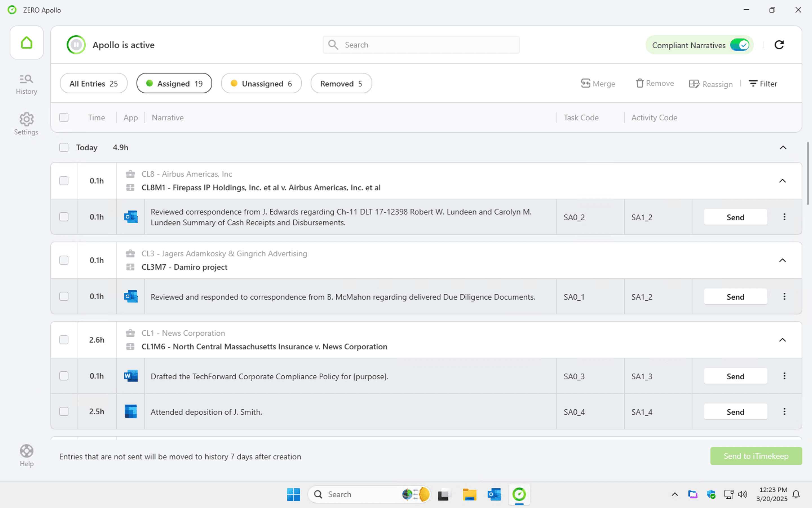The height and width of the screenshot is (508, 812).
Task: Click the Activity Code column header
Action: [654, 118]
